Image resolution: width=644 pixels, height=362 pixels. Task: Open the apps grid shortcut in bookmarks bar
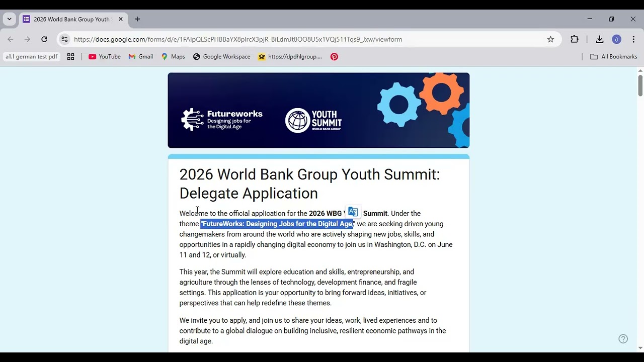71,57
